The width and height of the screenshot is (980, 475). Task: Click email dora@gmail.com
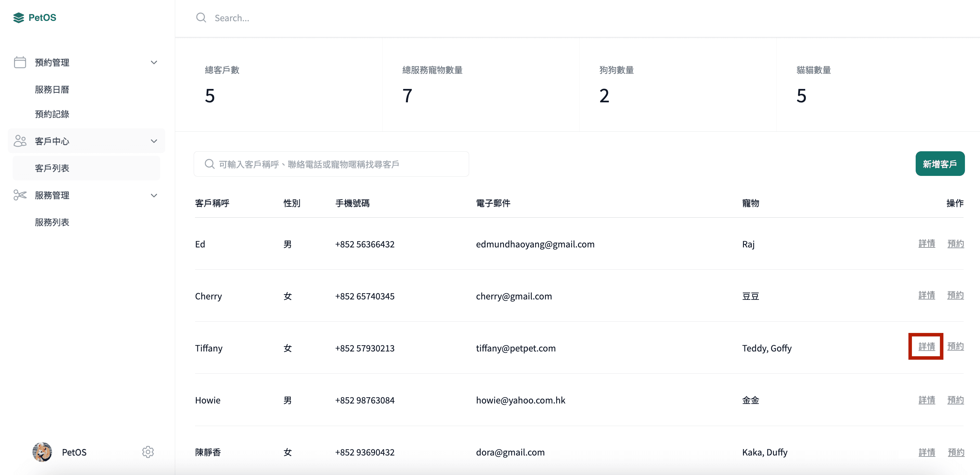click(511, 452)
